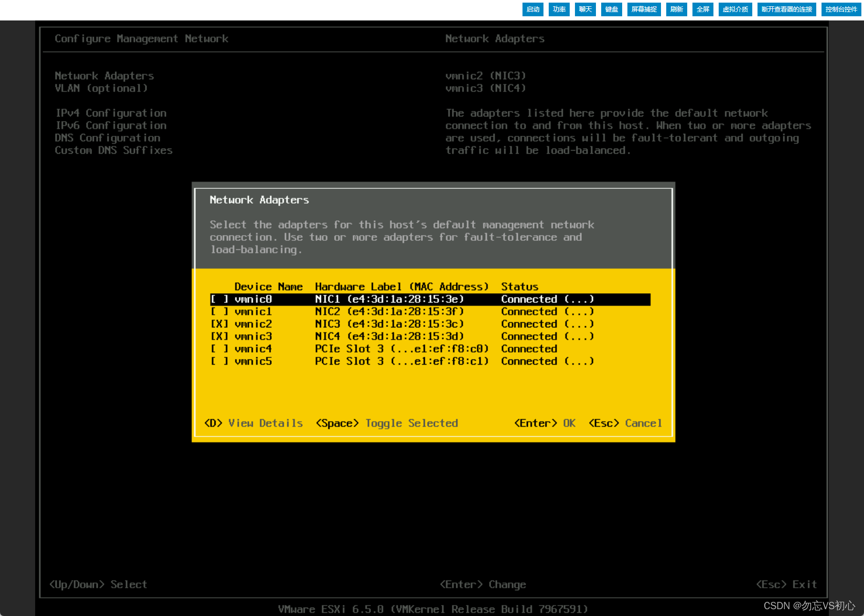This screenshot has height=616, width=864.
Task: Click NIC2 (e4:3d:1a:28:15:3f) hardware label
Action: coord(389,312)
